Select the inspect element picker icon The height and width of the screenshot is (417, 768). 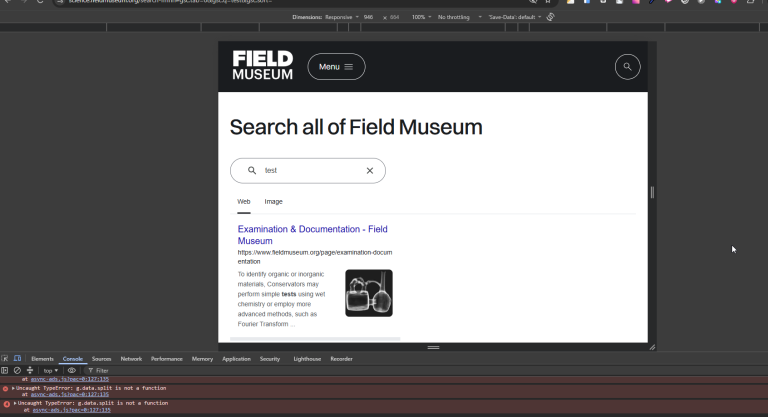coord(4,359)
